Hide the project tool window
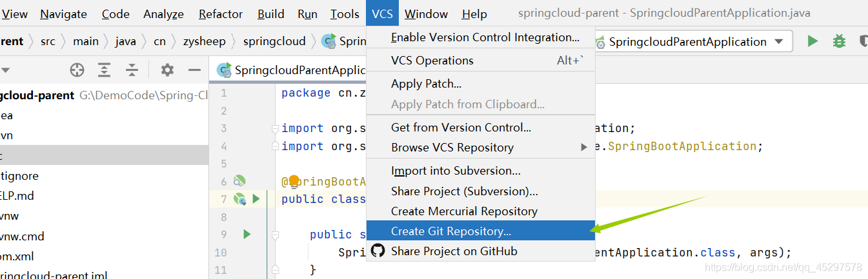The width and height of the screenshot is (868, 279). coord(194,70)
